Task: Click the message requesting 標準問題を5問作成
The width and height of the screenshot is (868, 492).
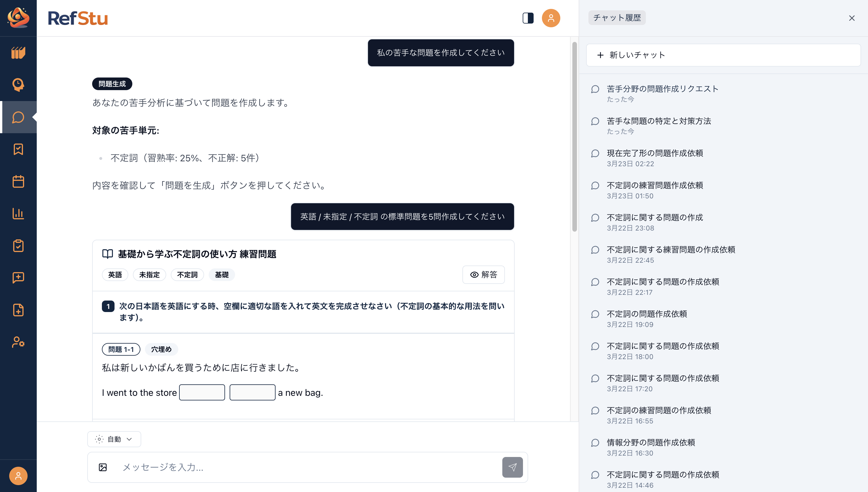Action: 402,217
